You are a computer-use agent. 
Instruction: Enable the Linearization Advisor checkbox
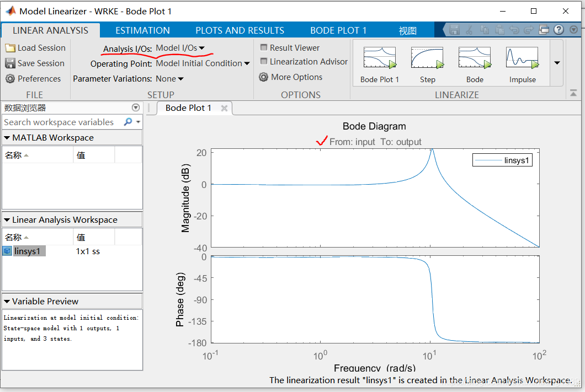(263, 62)
